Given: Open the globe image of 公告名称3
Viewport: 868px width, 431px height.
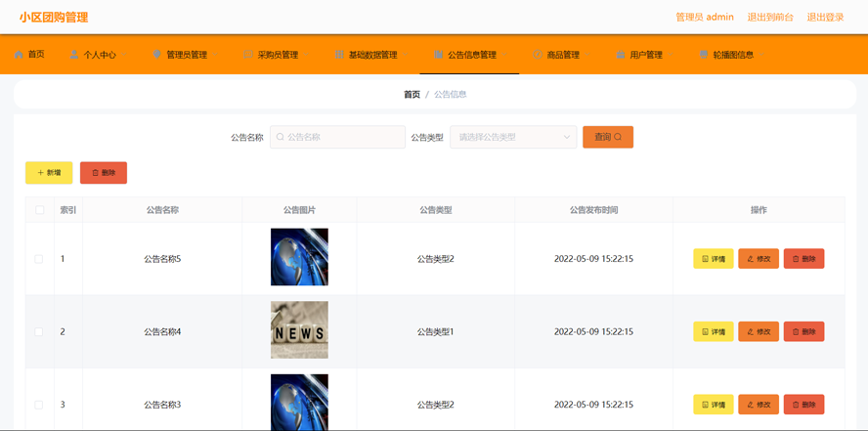Looking at the screenshot, I should (299, 403).
